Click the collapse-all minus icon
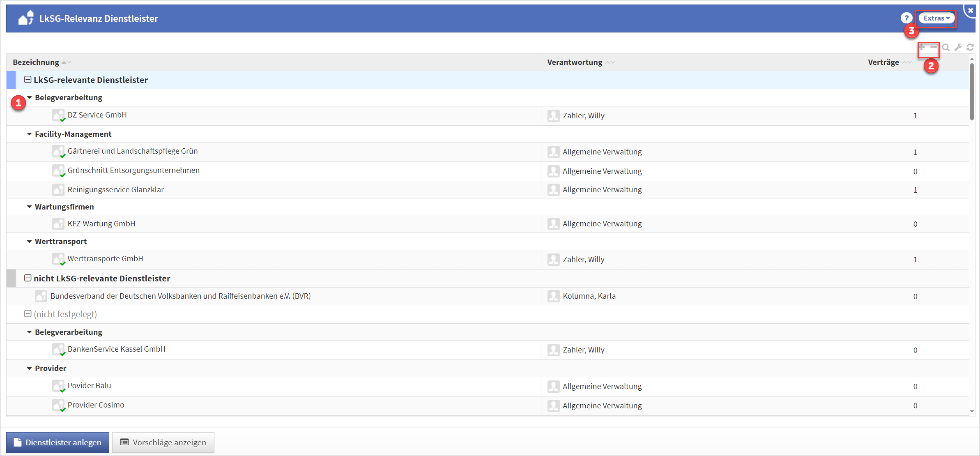 point(934,47)
